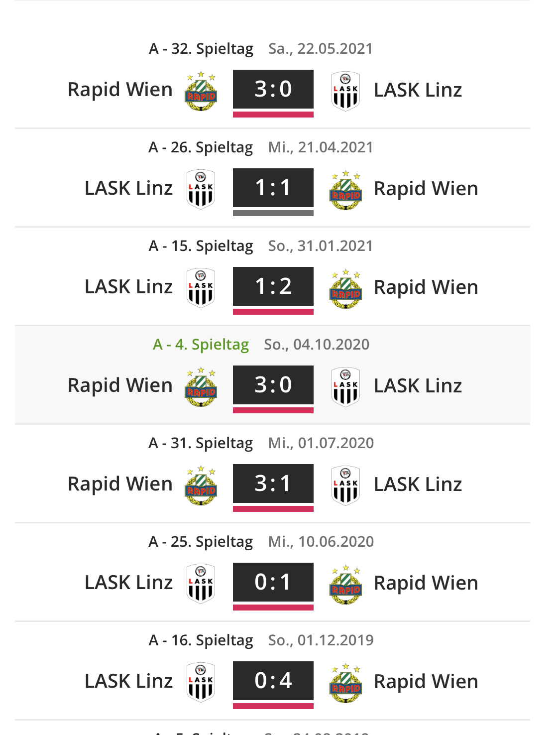Click Rapid Wien team name in 01.12.2019 match
The height and width of the screenshot is (735, 560).
tap(426, 682)
